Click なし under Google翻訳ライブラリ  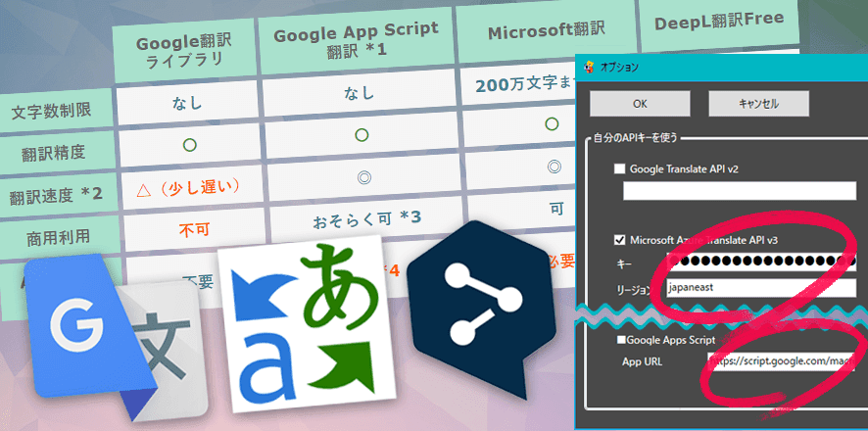click(x=186, y=102)
